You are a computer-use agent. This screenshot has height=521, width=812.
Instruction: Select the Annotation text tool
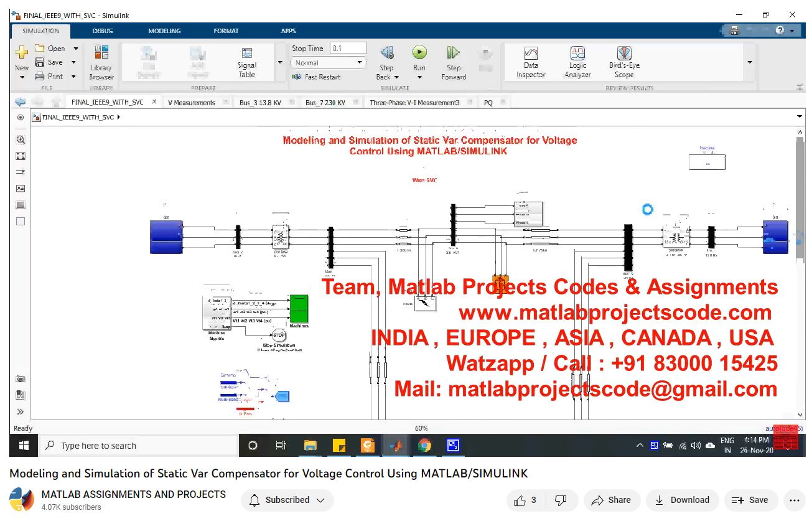click(21, 189)
